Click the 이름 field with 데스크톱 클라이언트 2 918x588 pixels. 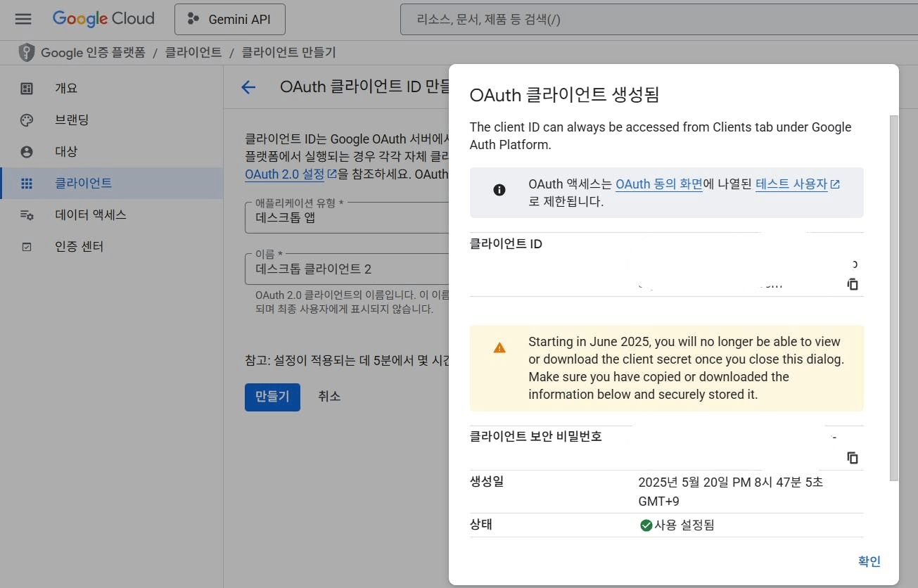click(x=347, y=269)
